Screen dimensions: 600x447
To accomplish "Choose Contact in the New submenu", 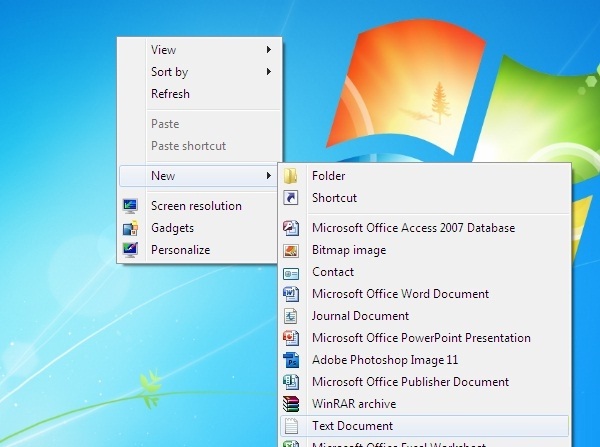I will pyautogui.click(x=333, y=272).
